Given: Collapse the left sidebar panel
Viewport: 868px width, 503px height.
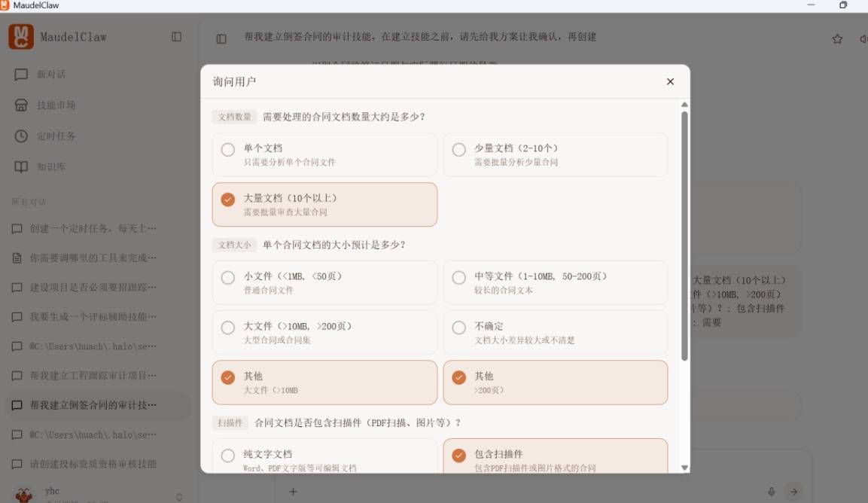Looking at the screenshot, I should 176,37.
